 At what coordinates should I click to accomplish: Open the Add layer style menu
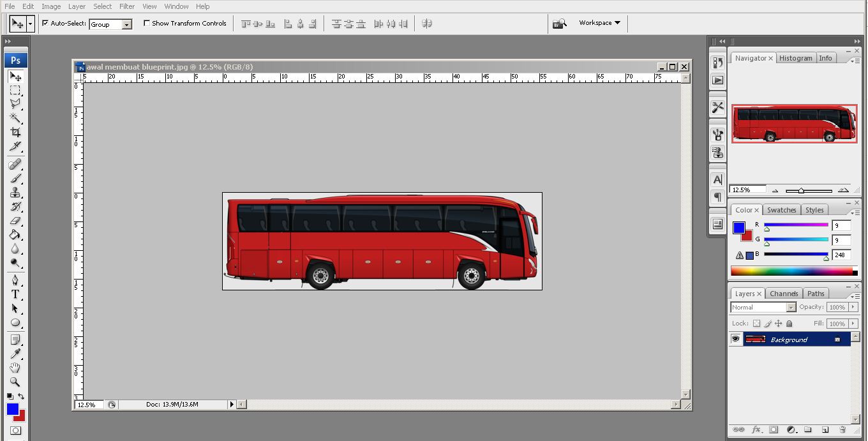[x=757, y=430]
